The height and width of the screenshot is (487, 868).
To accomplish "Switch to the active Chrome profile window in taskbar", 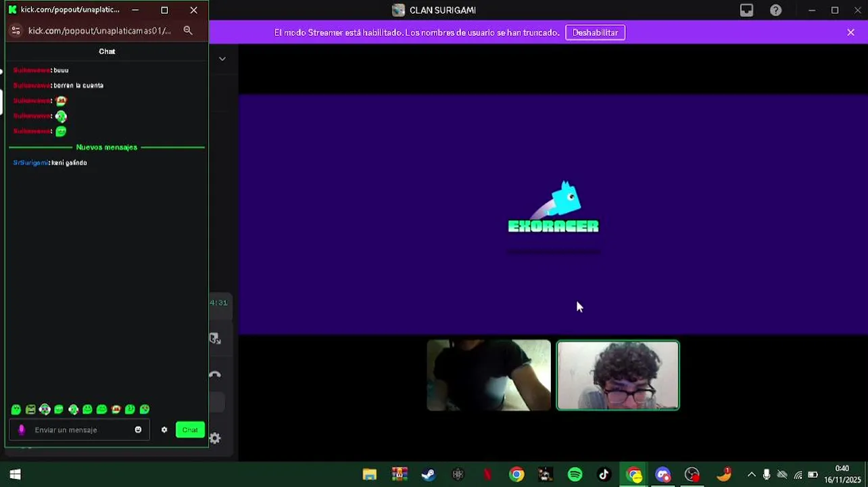I will click(634, 474).
